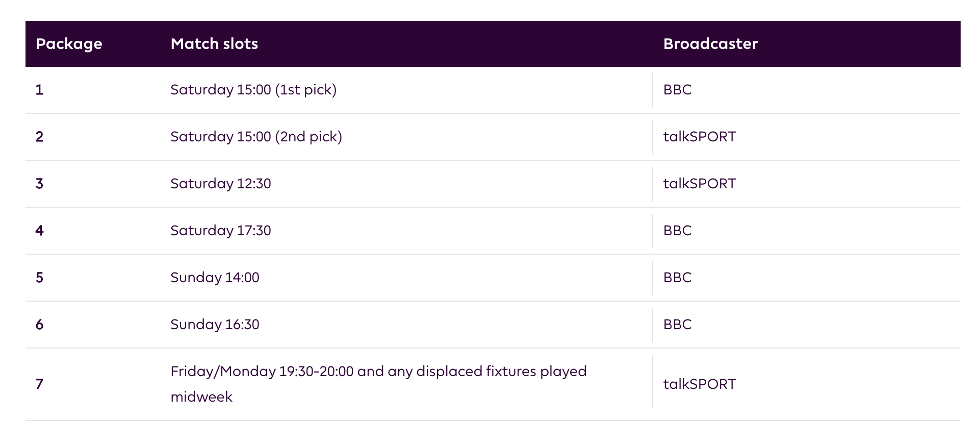The image size is (980, 444).
Task: Click package number 4 cell
Action: (39, 231)
